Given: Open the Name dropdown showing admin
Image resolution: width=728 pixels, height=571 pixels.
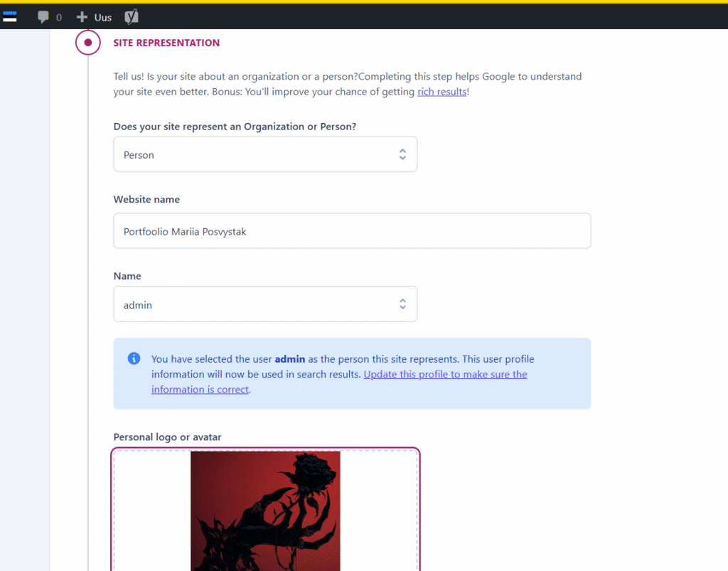Looking at the screenshot, I should [265, 304].
